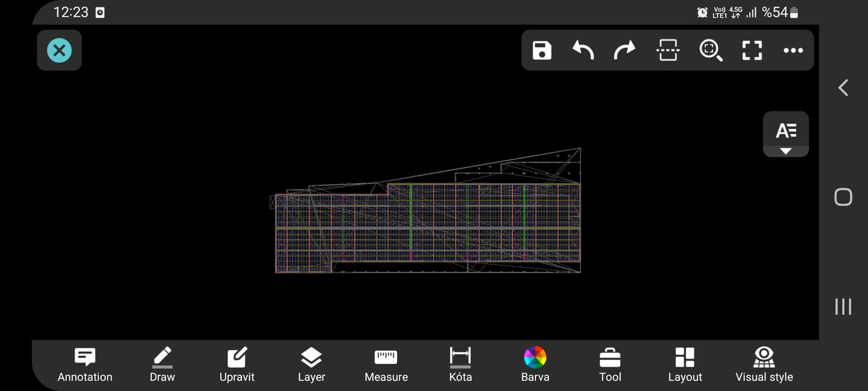Open the Layer manager

(x=311, y=365)
